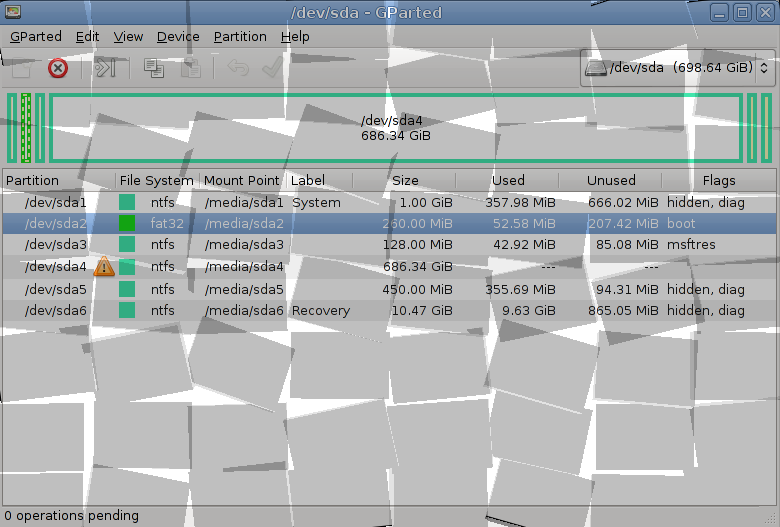Select the /dev/sda4 partition row

389,267
